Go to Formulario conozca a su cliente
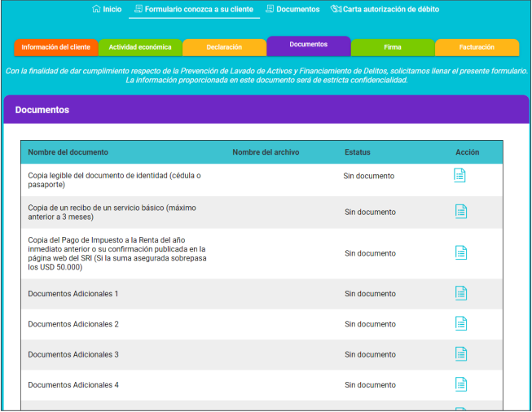532x412 pixels. [x=195, y=9]
